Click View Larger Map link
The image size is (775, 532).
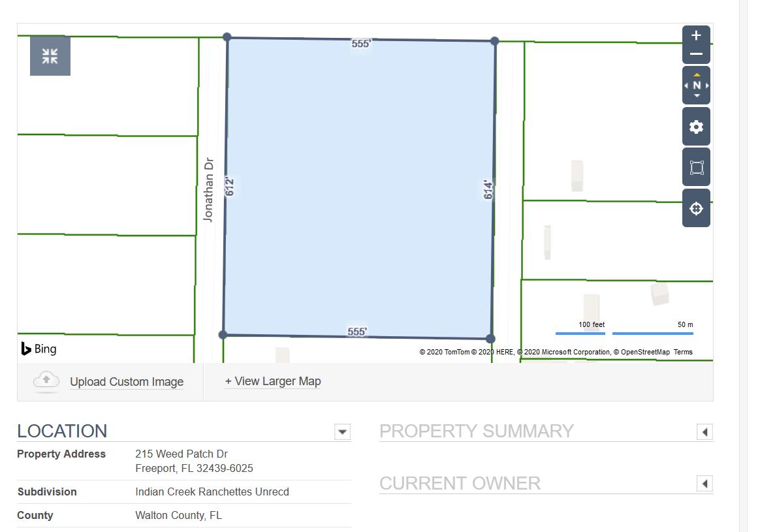click(x=273, y=381)
